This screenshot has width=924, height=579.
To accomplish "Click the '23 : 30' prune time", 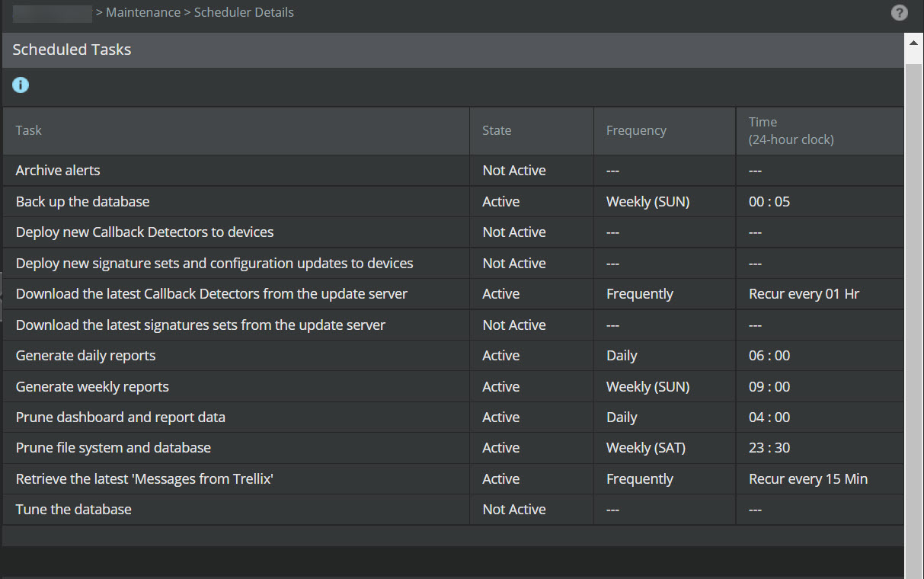I will tap(769, 448).
